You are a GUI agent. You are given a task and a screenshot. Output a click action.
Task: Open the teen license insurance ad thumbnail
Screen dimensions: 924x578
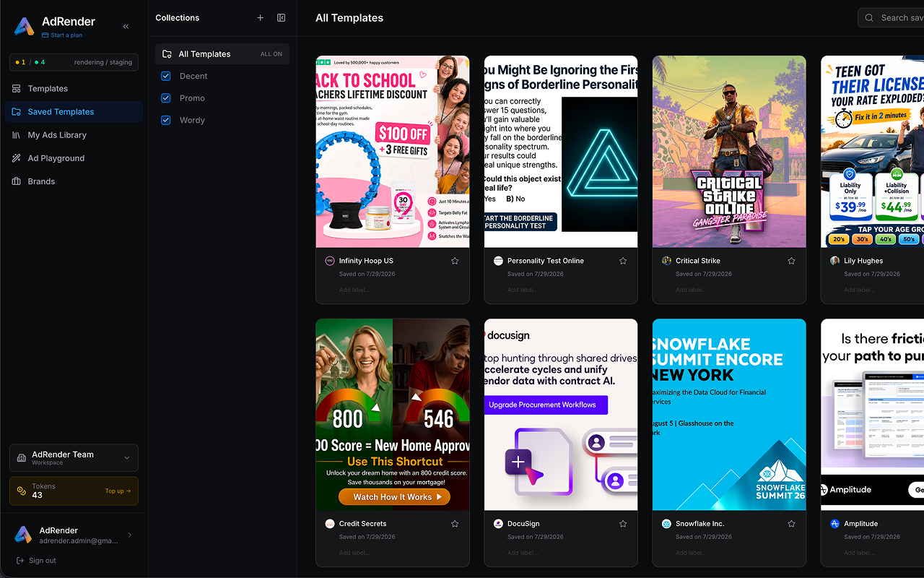click(x=872, y=152)
